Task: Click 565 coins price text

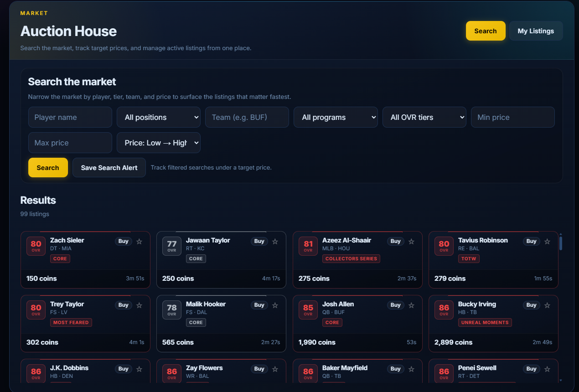Action: click(178, 342)
